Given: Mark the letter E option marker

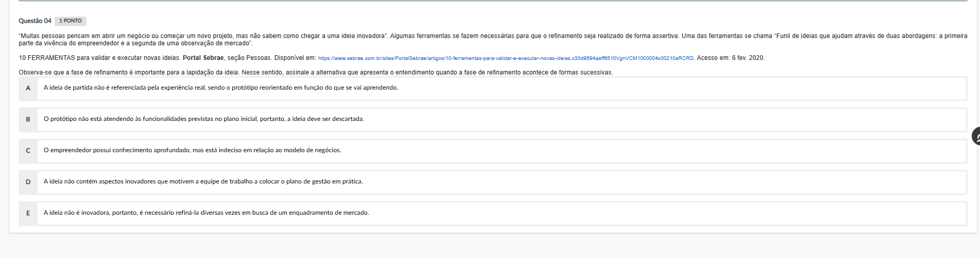Looking at the screenshot, I should point(28,213).
